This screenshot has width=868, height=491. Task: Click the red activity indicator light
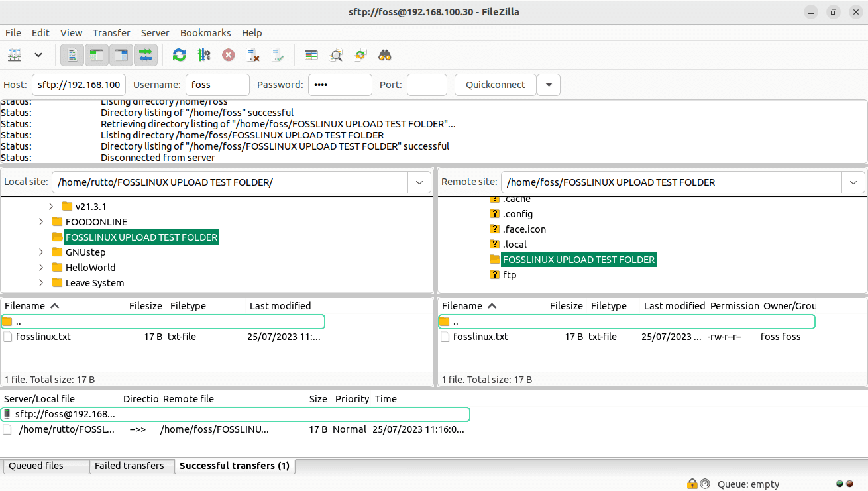point(850,484)
